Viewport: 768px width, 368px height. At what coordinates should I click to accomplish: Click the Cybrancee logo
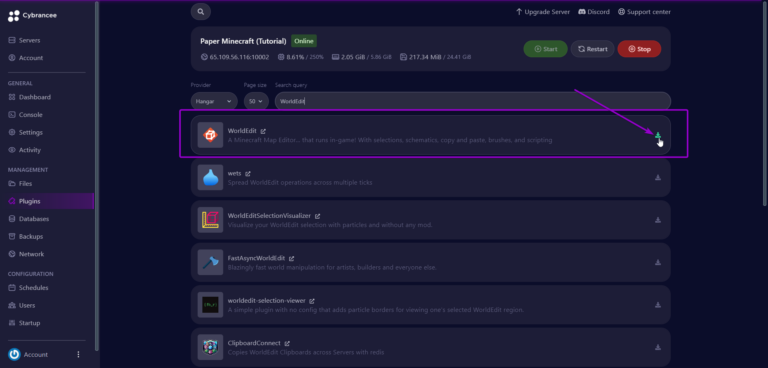pyautogui.click(x=32, y=16)
